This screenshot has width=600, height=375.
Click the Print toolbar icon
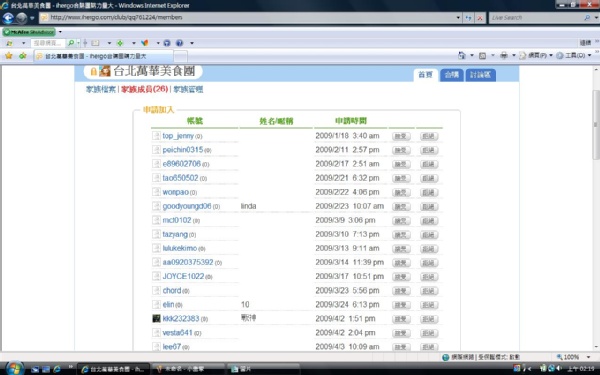(504, 55)
